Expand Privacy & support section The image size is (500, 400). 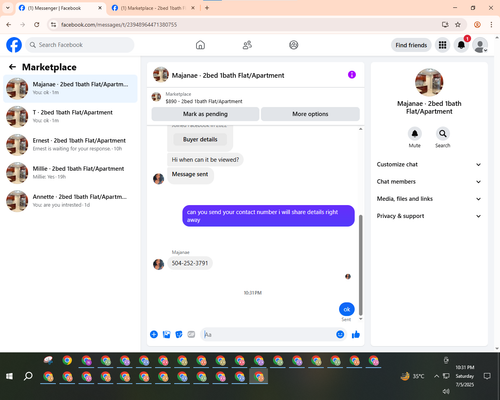(429, 216)
